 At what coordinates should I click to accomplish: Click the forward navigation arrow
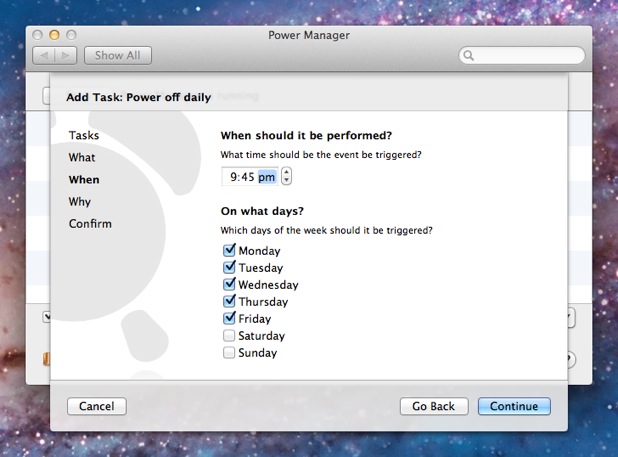[66, 56]
